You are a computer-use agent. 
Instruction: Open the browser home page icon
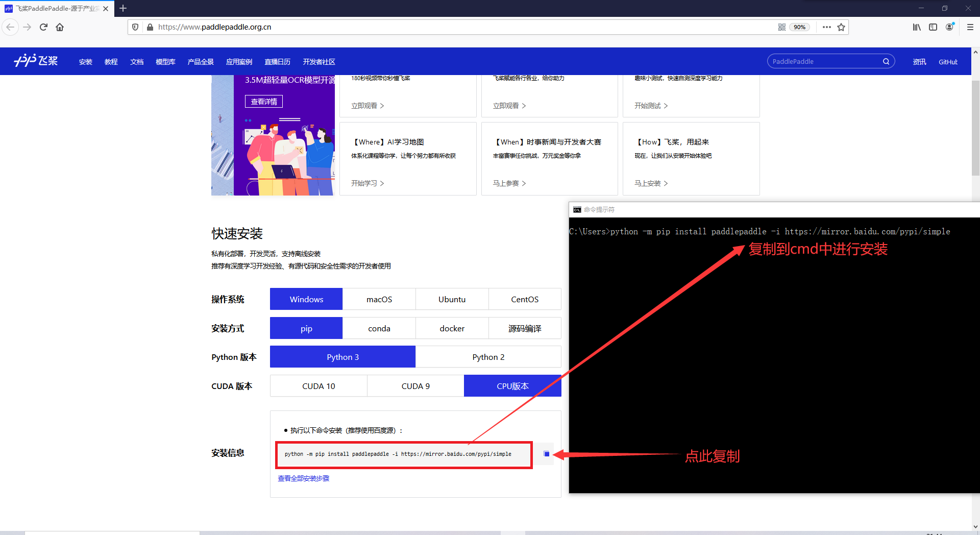tap(60, 27)
